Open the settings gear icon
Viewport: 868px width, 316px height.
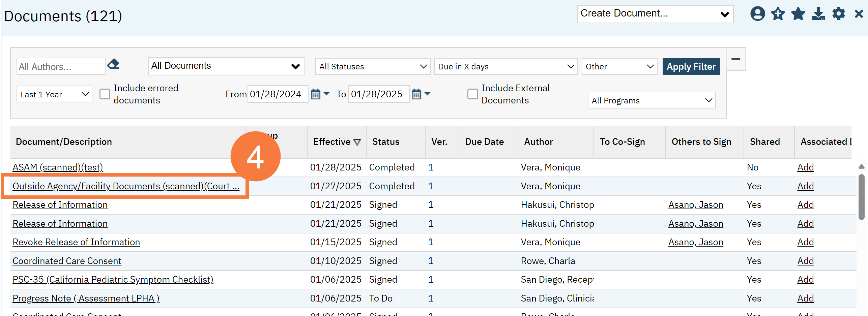(838, 14)
